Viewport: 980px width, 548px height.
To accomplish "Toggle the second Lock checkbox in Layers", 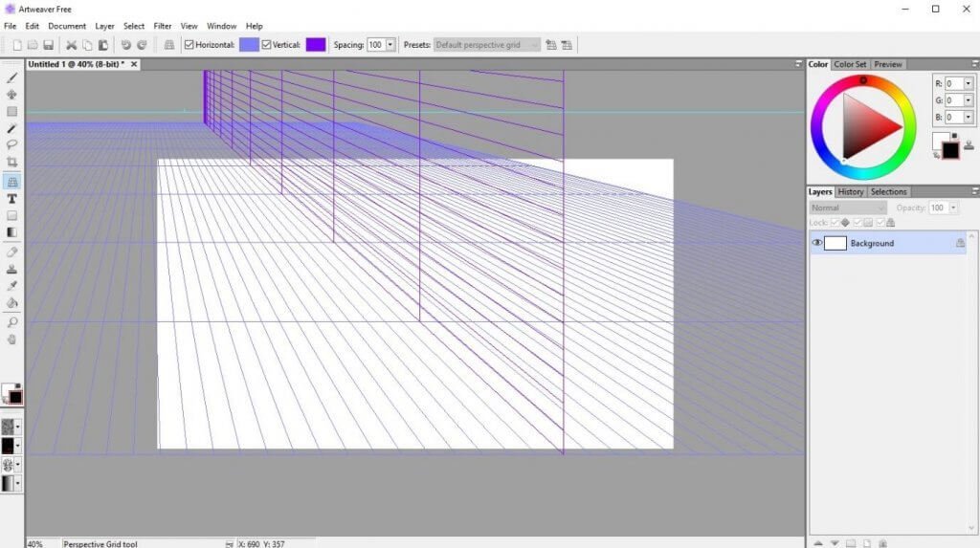I will click(857, 223).
